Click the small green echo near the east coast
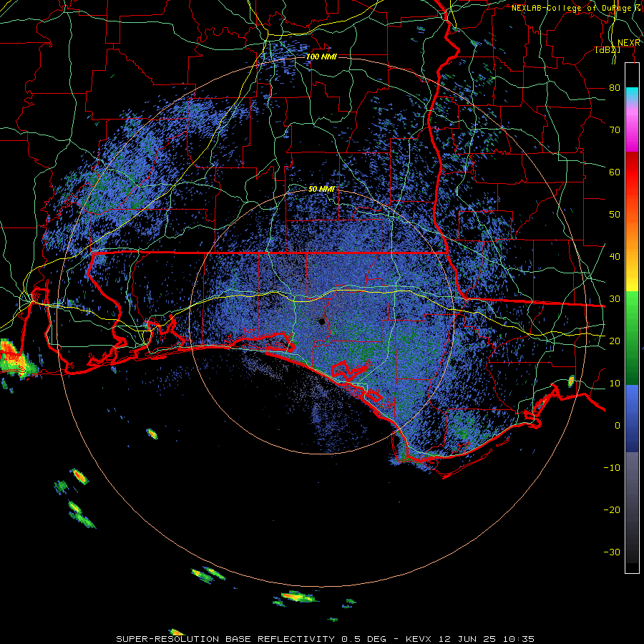Viewport: 644px width, 644px height. (571, 381)
